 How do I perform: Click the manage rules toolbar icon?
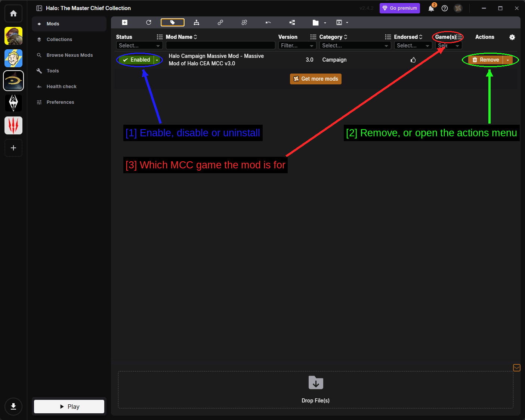coord(292,22)
